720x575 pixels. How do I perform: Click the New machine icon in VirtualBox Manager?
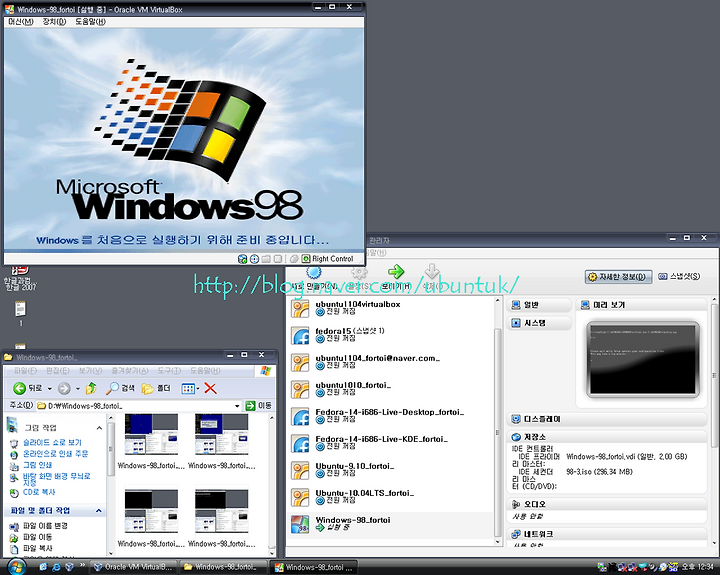coord(314,272)
